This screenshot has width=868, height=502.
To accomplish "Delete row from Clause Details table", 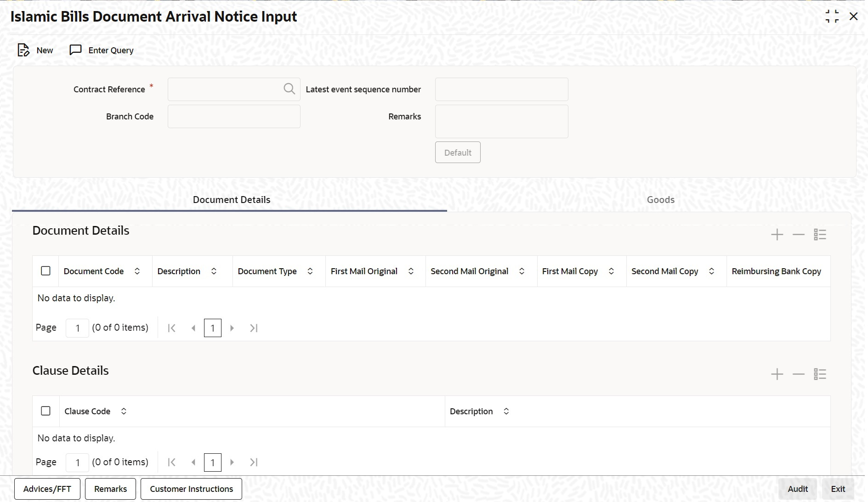I will [x=798, y=374].
